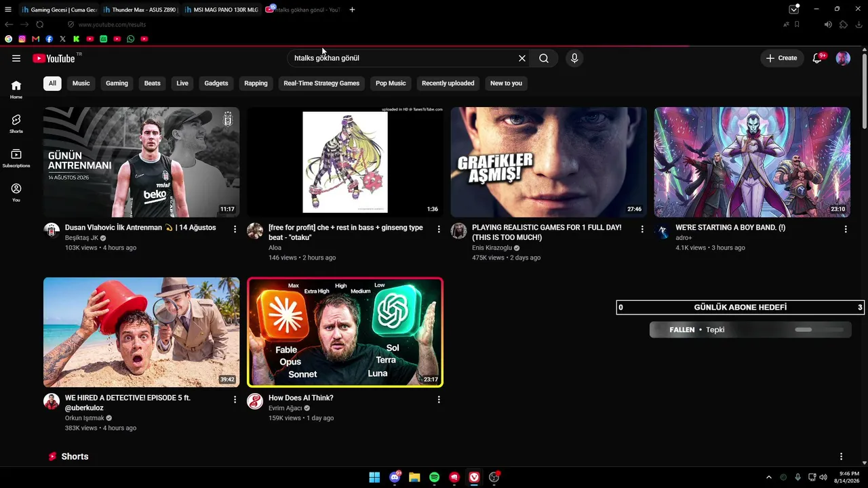Open the browser downloads icon
The height and width of the screenshot is (488, 868).
tap(859, 24)
